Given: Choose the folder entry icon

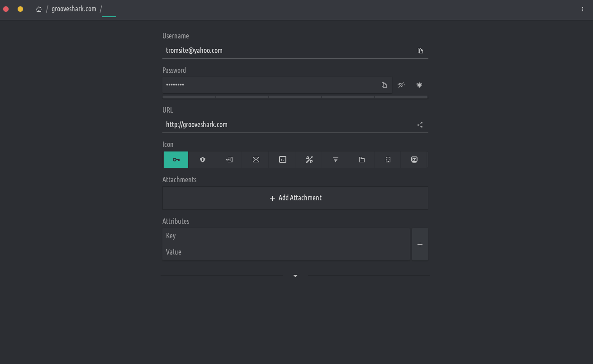Looking at the screenshot, I should (362, 160).
